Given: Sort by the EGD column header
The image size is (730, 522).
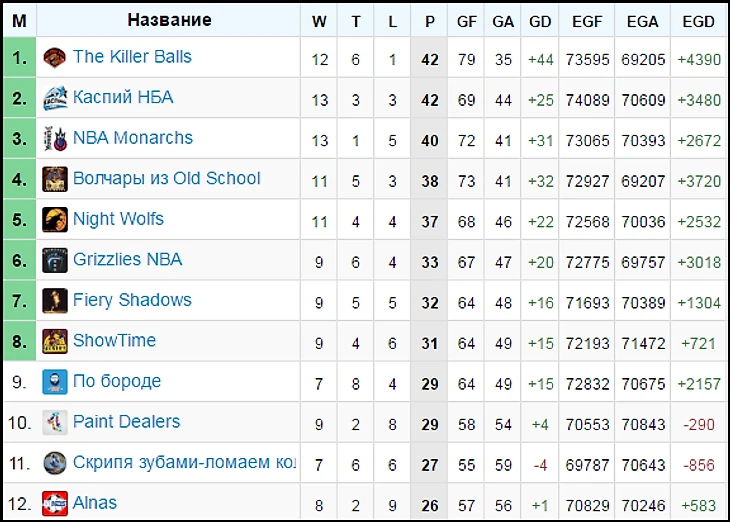Looking at the screenshot, I should 699,20.
